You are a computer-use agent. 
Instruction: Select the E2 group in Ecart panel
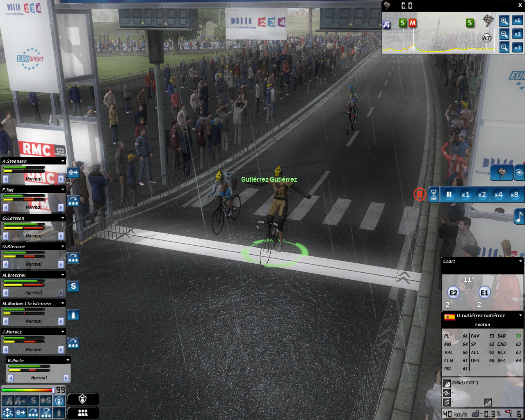pos(453,292)
